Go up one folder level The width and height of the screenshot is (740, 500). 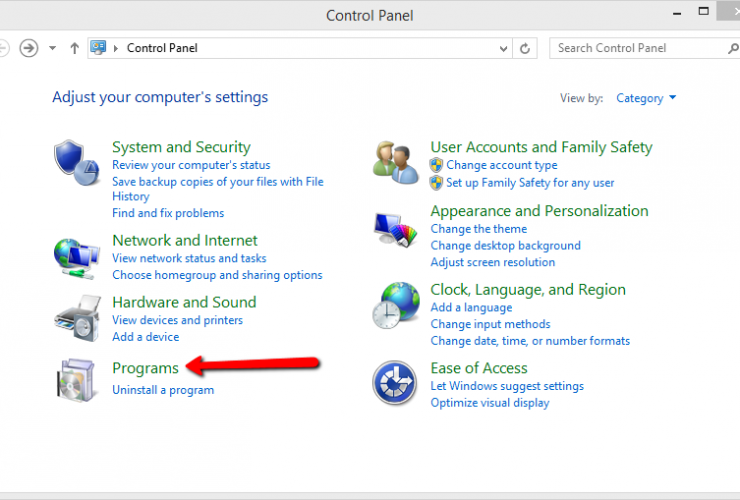pos(74,48)
